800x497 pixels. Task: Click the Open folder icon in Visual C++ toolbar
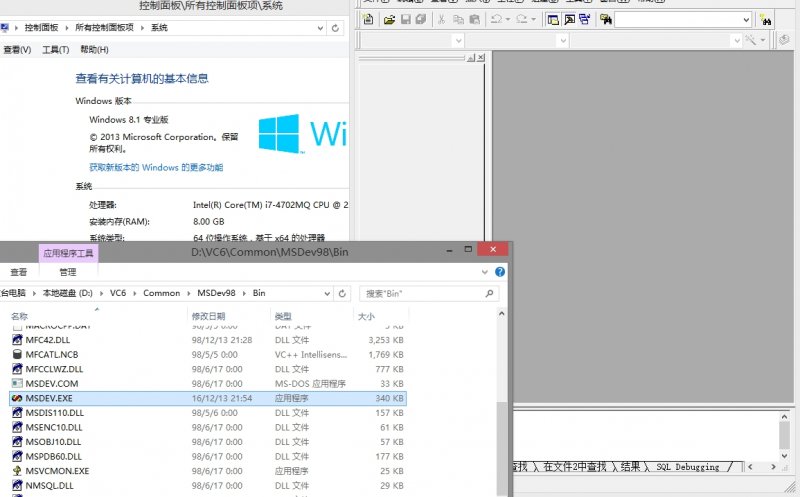(389, 19)
